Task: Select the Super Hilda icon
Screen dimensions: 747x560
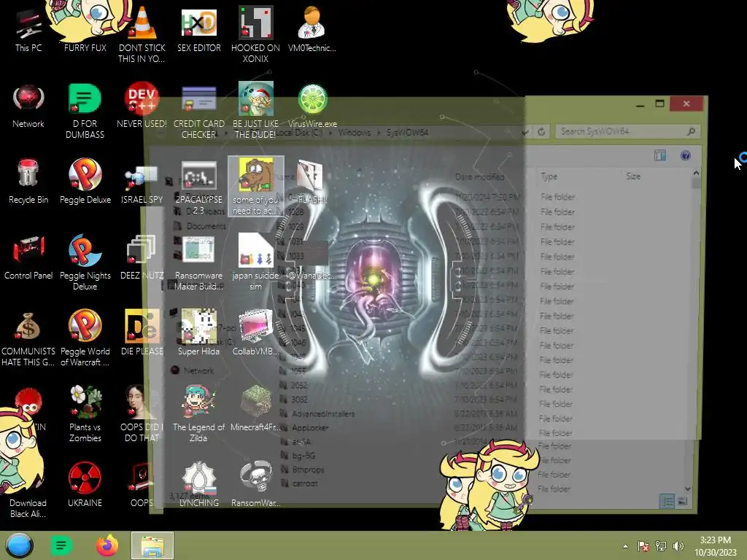Action: [x=198, y=332]
